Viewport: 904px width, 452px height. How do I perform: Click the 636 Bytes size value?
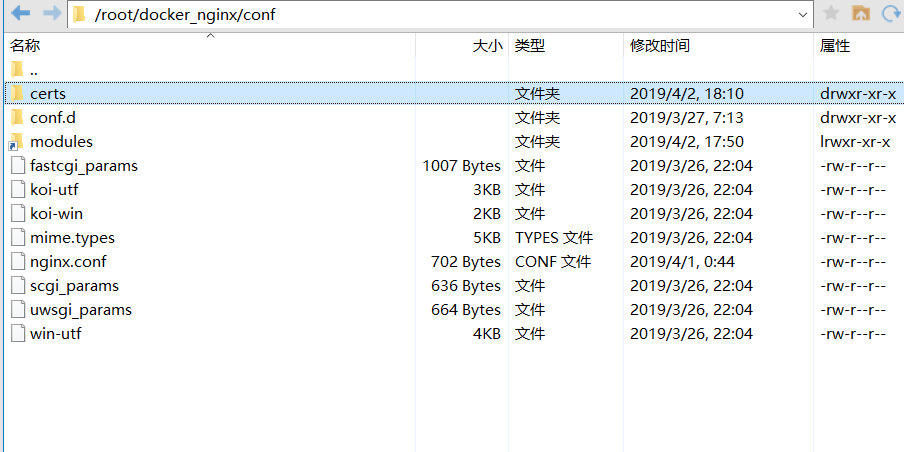pos(466,287)
